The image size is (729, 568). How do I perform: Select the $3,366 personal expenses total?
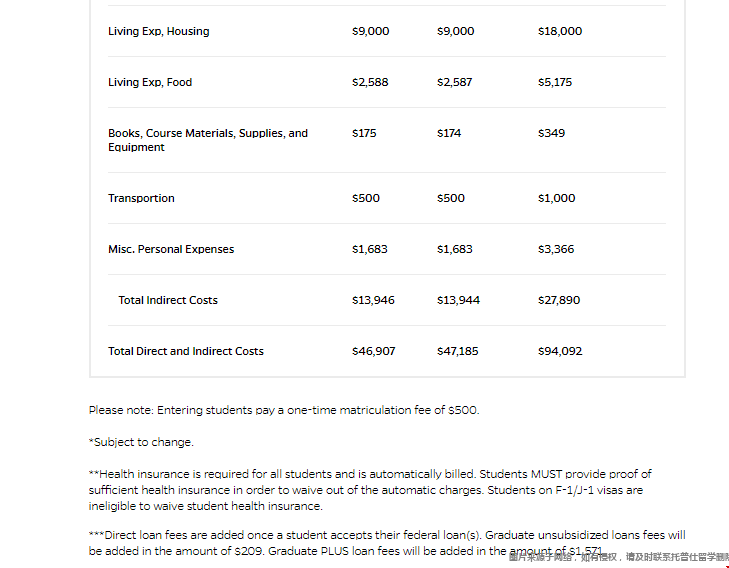556,249
